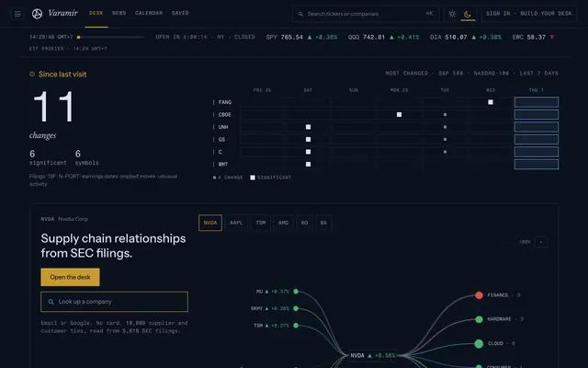Click FANG's highlighted Thursday cell
This screenshot has height=368, width=588.
pos(537,102)
